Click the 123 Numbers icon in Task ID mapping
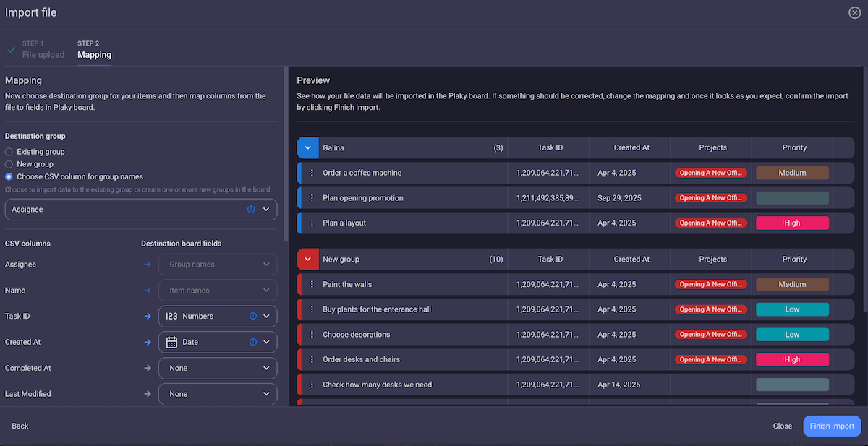This screenshot has width=868, height=446. (x=171, y=317)
